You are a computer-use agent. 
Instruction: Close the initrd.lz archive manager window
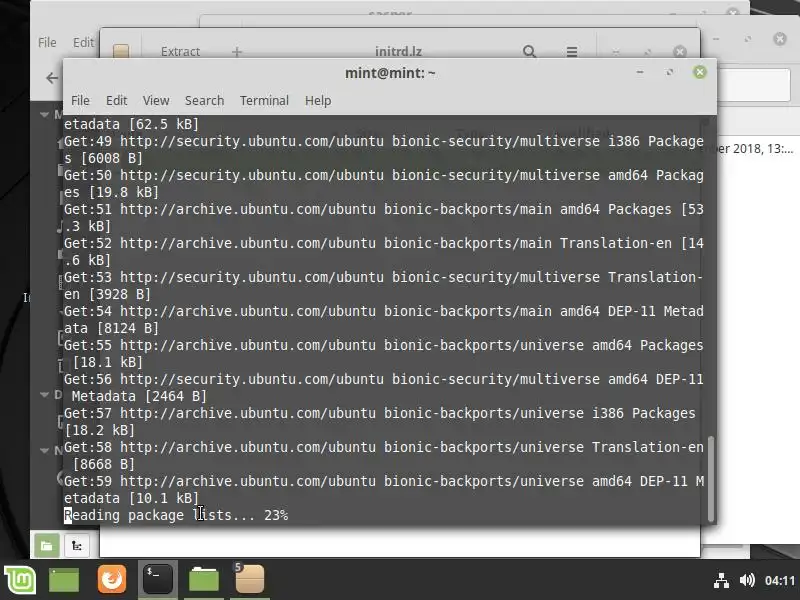pyautogui.click(x=680, y=52)
